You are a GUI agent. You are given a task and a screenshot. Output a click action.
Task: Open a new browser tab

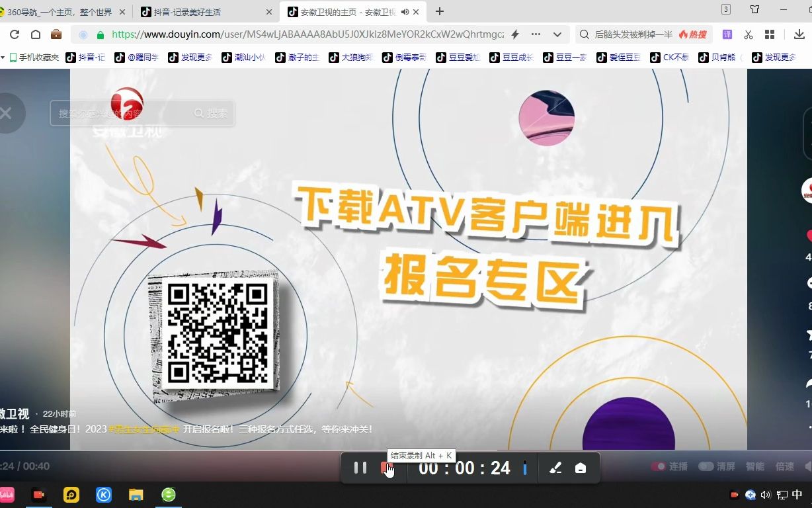point(440,11)
